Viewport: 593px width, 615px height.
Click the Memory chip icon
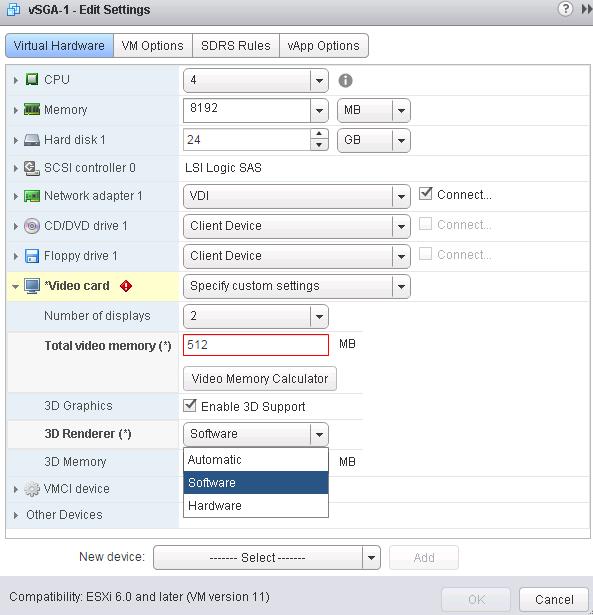pos(32,109)
